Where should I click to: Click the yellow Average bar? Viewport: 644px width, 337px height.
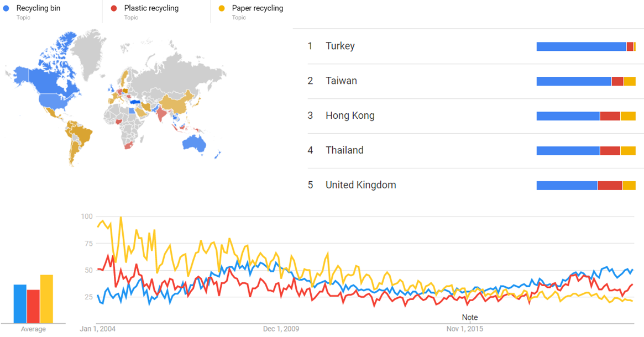click(x=46, y=299)
